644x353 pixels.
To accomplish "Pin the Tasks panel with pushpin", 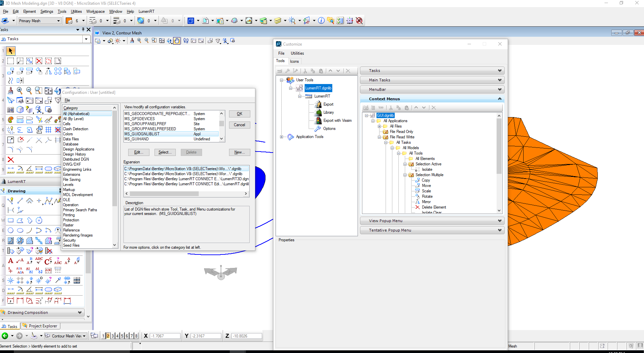I will click(83, 30).
